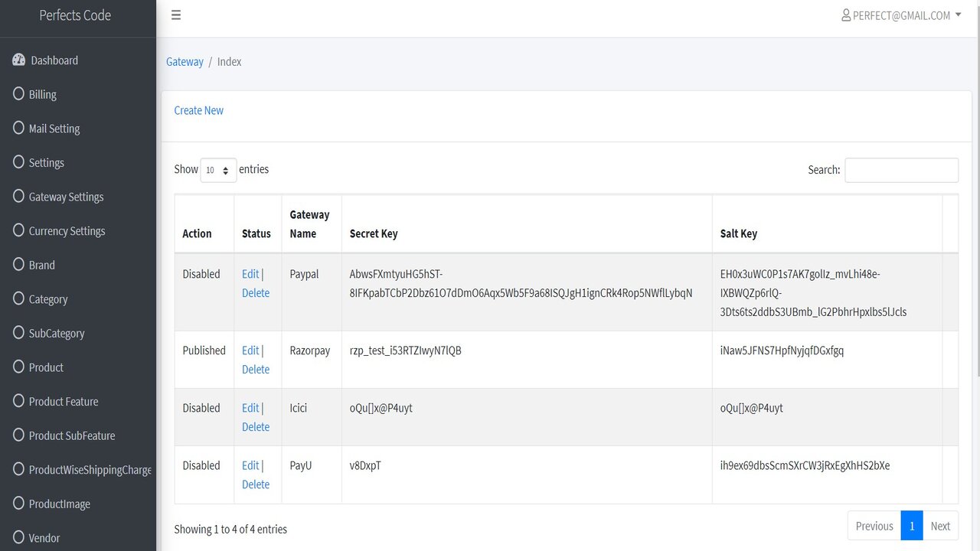The width and height of the screenshot is (980, 551).
Task: Click the circle icon next to Brand
Action: pyautogui.click(x=19, y=265)
